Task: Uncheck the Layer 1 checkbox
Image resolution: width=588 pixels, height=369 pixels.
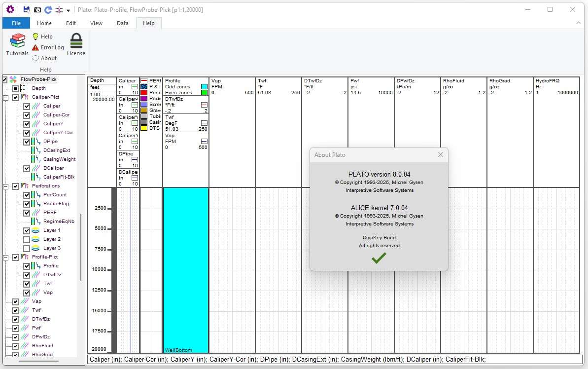Action: [27, 230]
